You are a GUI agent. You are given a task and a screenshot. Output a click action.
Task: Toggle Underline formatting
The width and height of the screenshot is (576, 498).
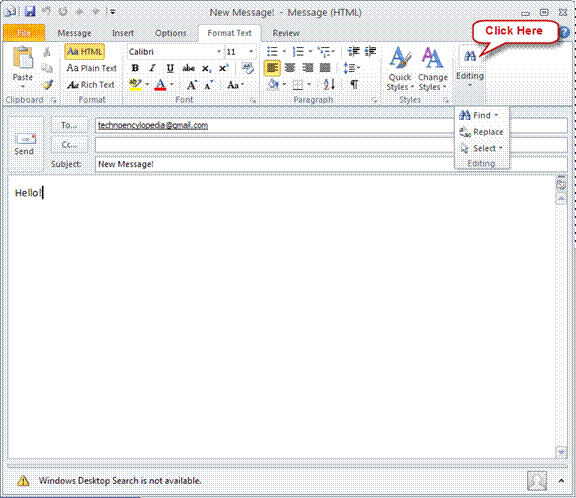(170, 68)
